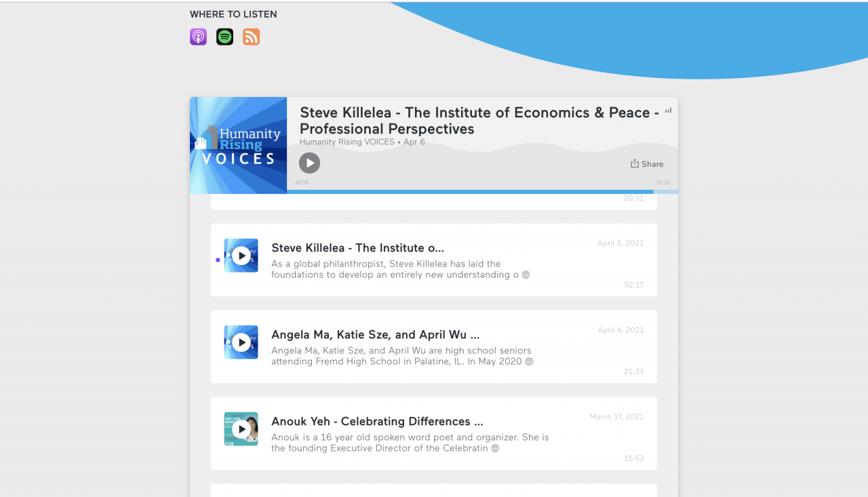This screenshot has height=497, width=868.
Task: Click the 21:33 episode duration
Action: click(x=634, y=372)
